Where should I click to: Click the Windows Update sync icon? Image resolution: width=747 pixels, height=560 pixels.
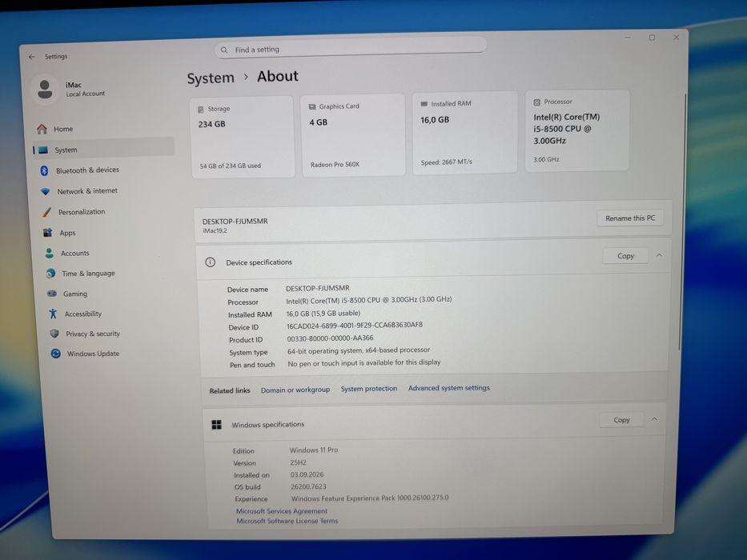56,354
